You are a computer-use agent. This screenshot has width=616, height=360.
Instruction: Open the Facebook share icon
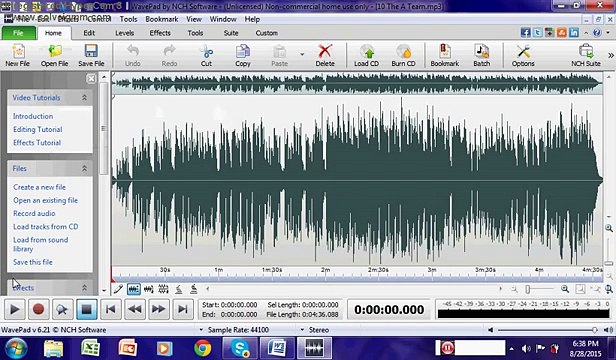tap(525, 33)
